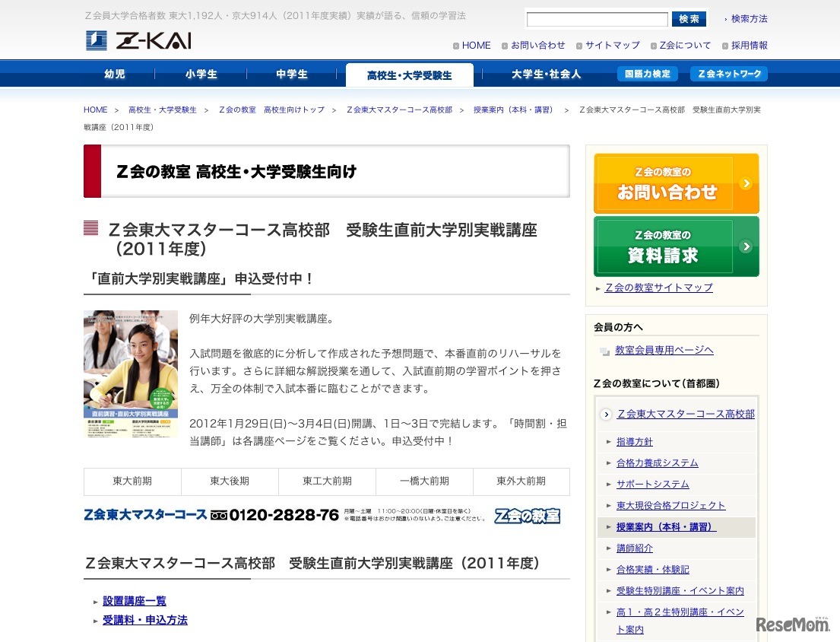Open the orange Z会の教室のお問い合わせ banner
The height and width of the screenshot is (642, 840).
[x=675, y=183]
